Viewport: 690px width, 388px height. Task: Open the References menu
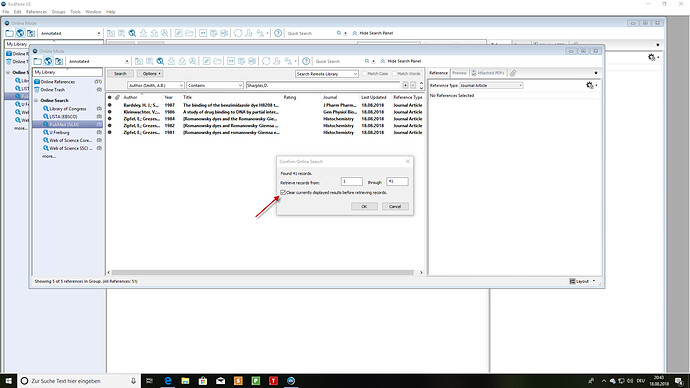(36, 12)
